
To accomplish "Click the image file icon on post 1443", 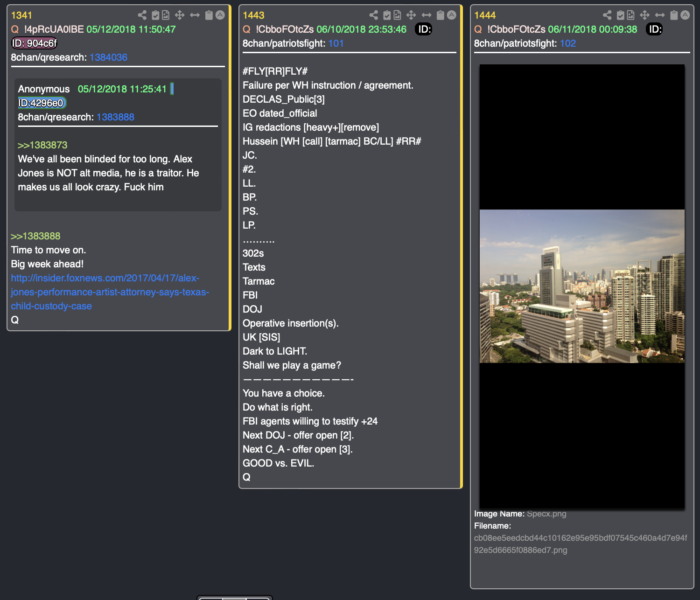I will point(397,15).
